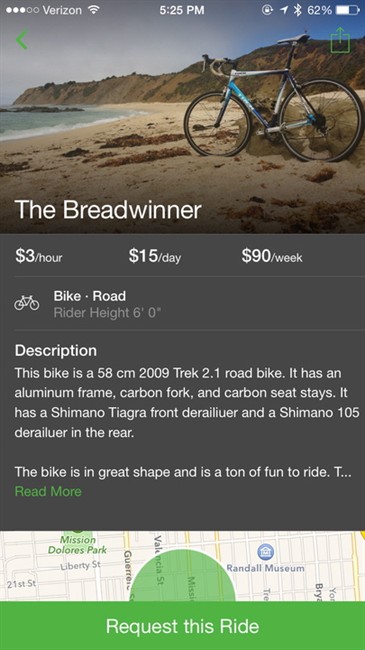Tap the location arrow status icon

pyautogui.click(x=285, y=10)
